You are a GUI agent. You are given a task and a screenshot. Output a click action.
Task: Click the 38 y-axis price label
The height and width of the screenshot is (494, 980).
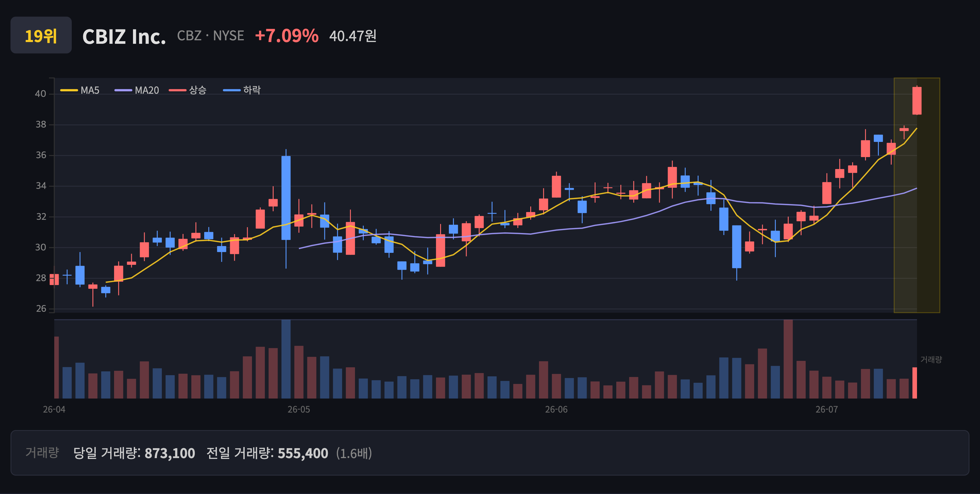tap(41, 125)
